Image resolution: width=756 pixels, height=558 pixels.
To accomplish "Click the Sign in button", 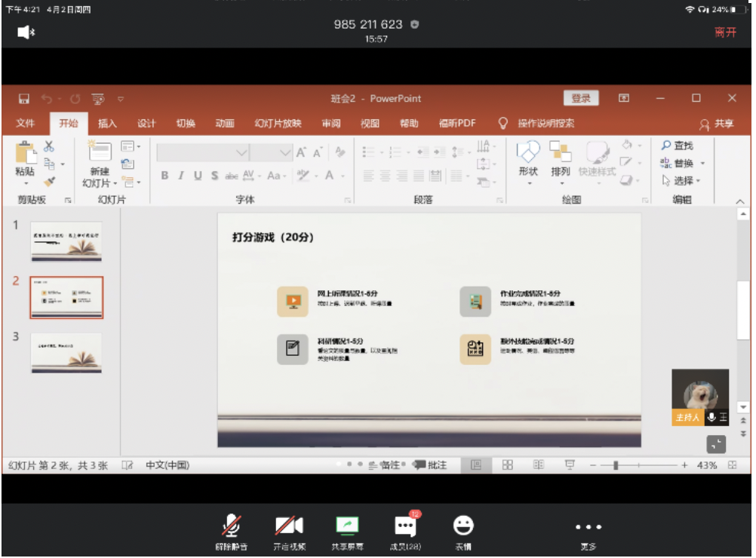I will click(x=581, y=99).
